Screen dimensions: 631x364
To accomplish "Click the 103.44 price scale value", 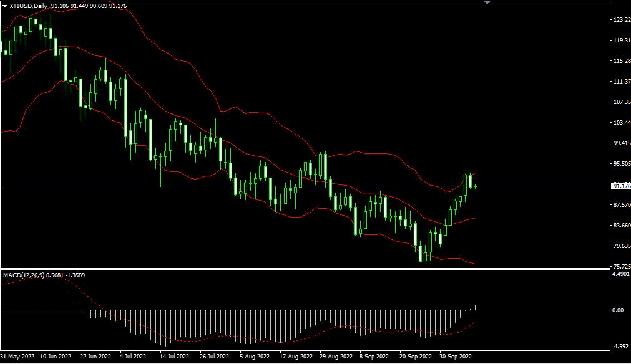I will 622,123.
